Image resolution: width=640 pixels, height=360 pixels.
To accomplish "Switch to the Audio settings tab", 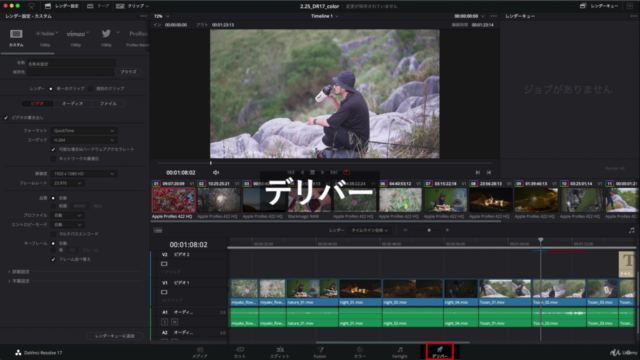I will [x=73, y=104].
